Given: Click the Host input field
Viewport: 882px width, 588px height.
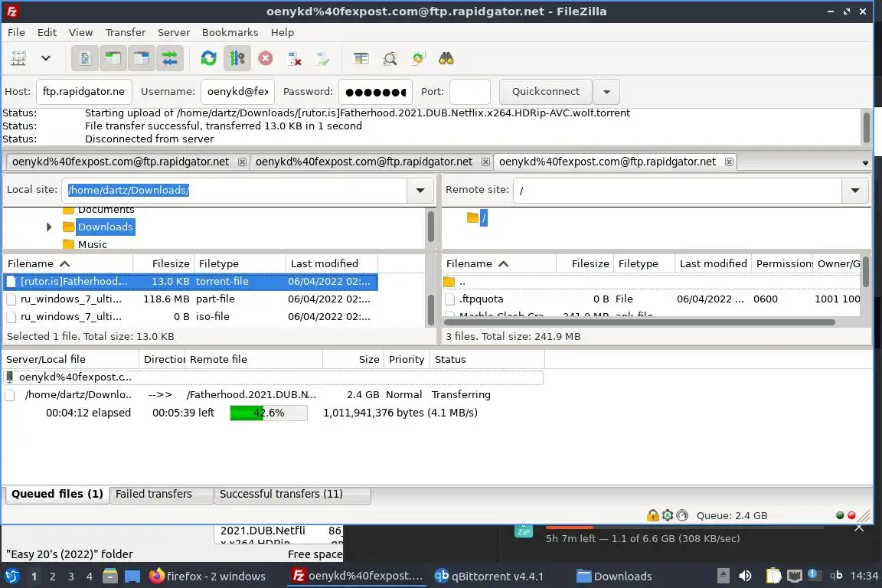Looking at the screenshot, I should (x=83, y=91).
